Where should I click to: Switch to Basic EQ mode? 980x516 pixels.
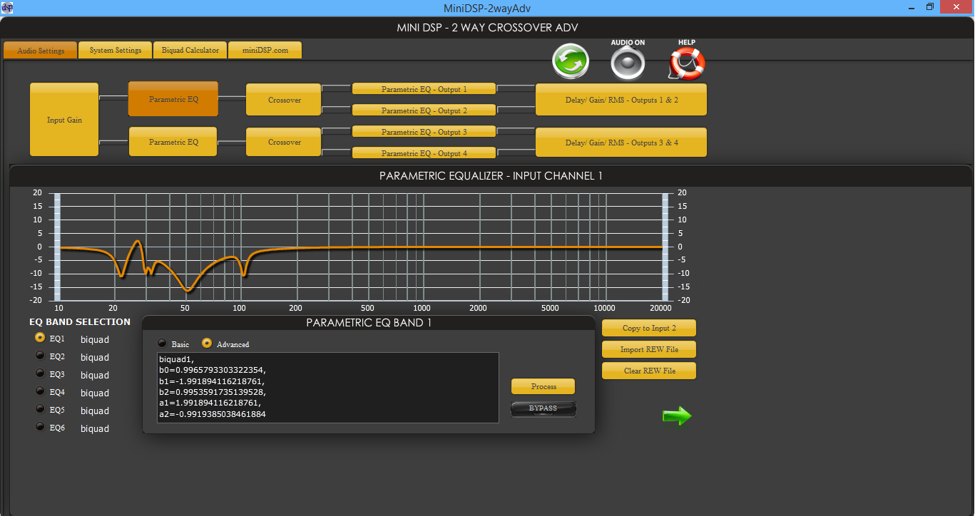point(162,343)
